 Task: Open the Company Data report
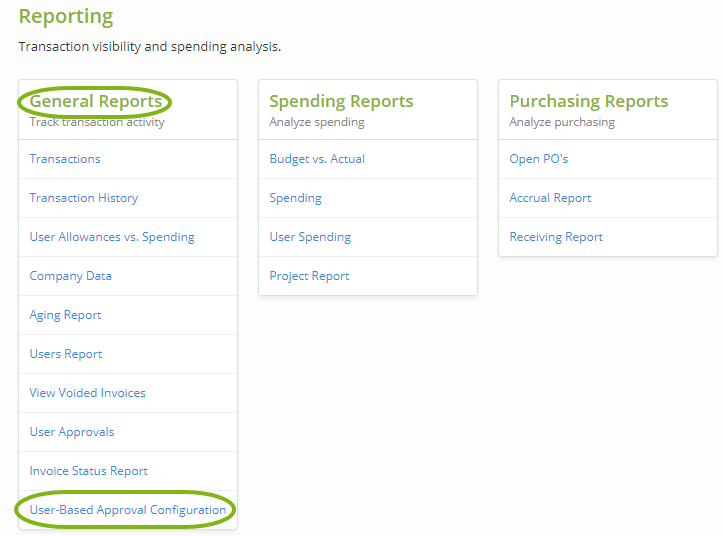click(x=71, y=276)
